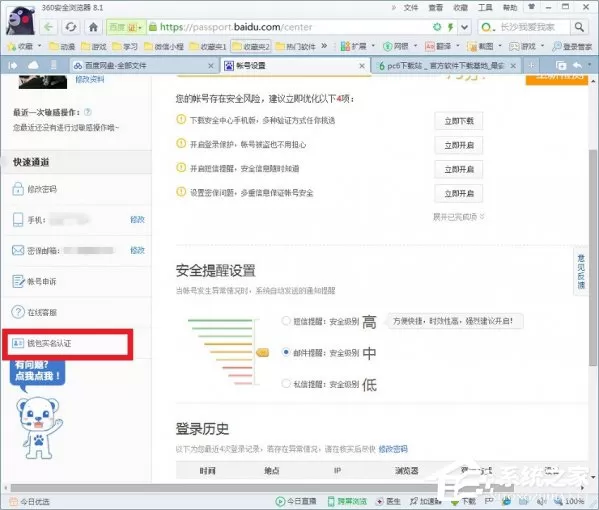The width and height of the screenshot is (599, 510).
Task: Open the 工具 menu
Action: pyautogui.click(x=485, y=7)
